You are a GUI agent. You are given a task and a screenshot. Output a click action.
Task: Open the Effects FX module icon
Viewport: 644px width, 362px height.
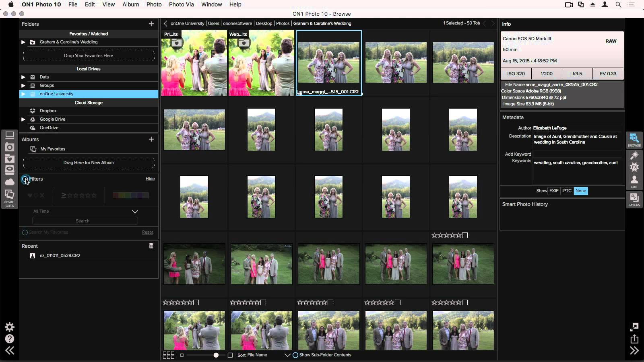(x=634, y=167)
